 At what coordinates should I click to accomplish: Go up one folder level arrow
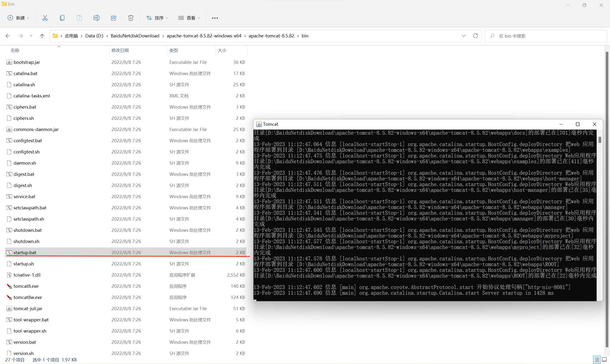click(42, 36)
